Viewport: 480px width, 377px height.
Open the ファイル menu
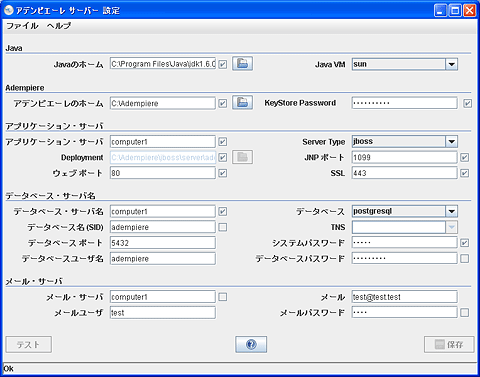(x=22, y=26)
